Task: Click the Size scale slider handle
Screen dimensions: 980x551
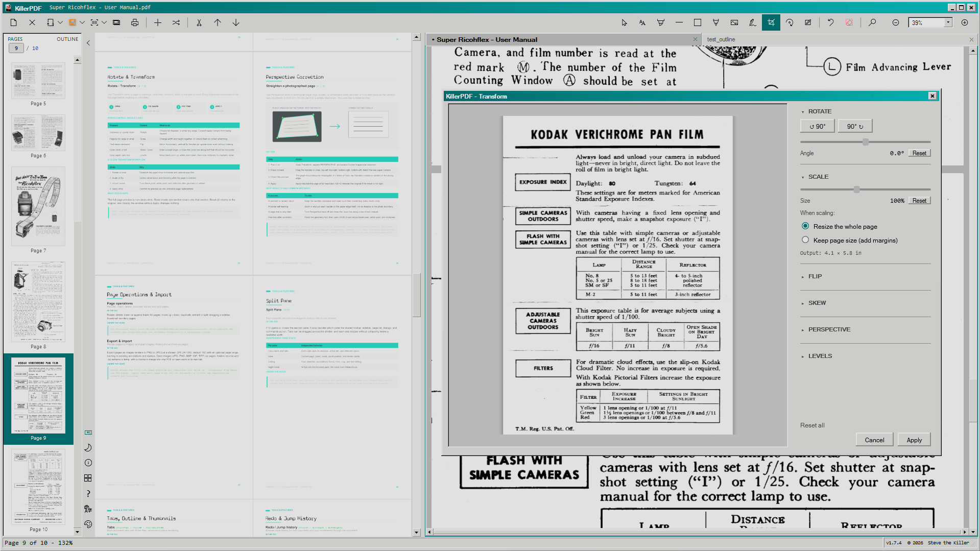Action: pyautogui.click(x=856, y=189)
